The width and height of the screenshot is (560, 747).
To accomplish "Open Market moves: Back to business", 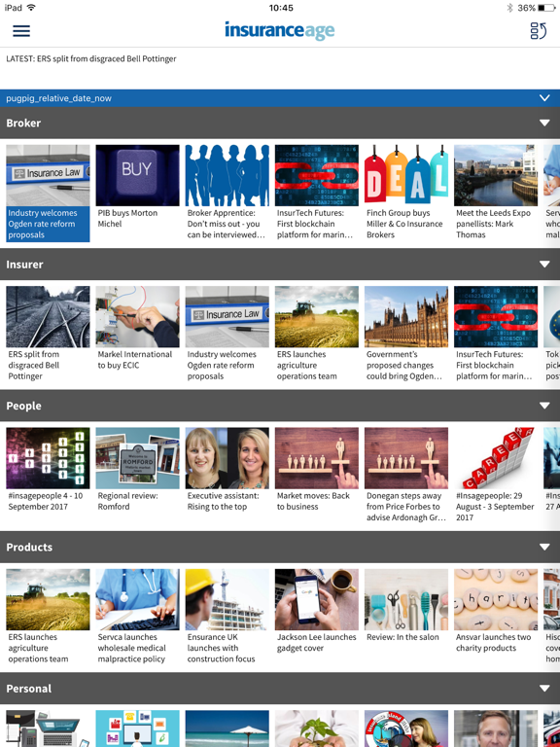I will click(x=317, y=476).
